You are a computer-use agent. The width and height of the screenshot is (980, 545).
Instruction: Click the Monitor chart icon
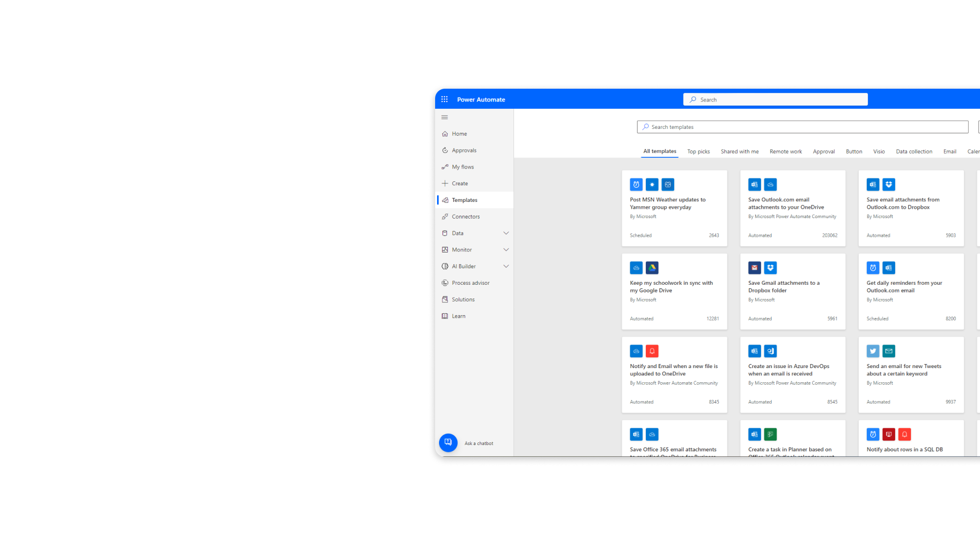pyautogui.click(x=445, y=250)
